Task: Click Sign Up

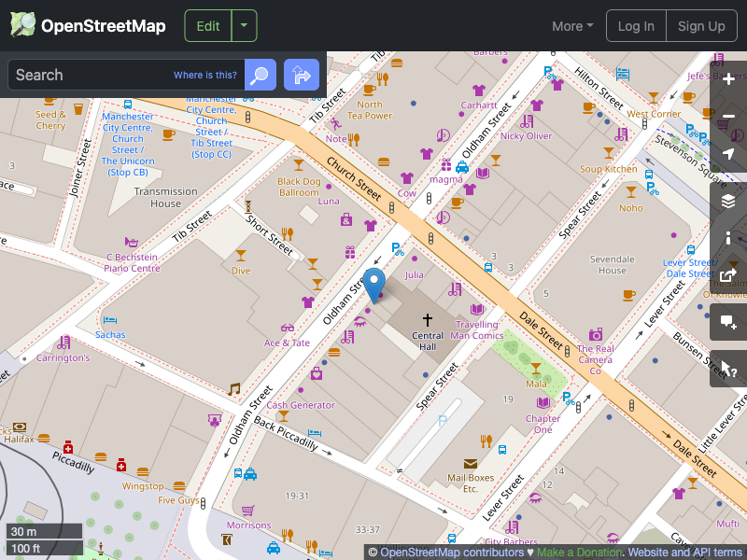Action: point(701,26)
